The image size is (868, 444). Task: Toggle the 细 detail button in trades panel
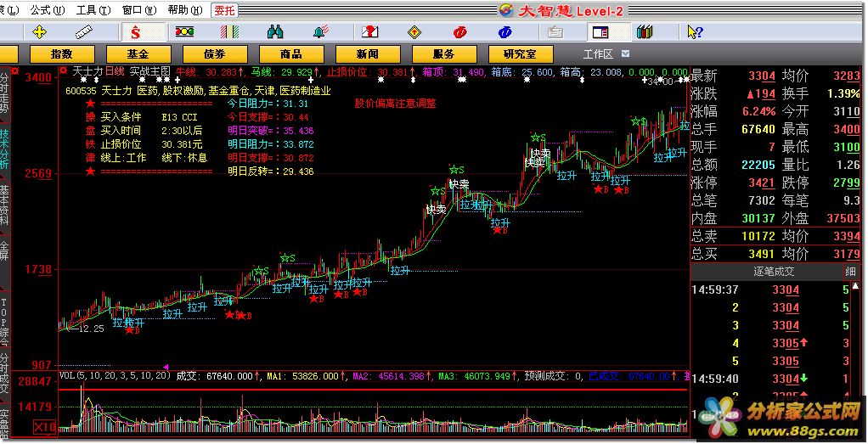pos(850,272)
